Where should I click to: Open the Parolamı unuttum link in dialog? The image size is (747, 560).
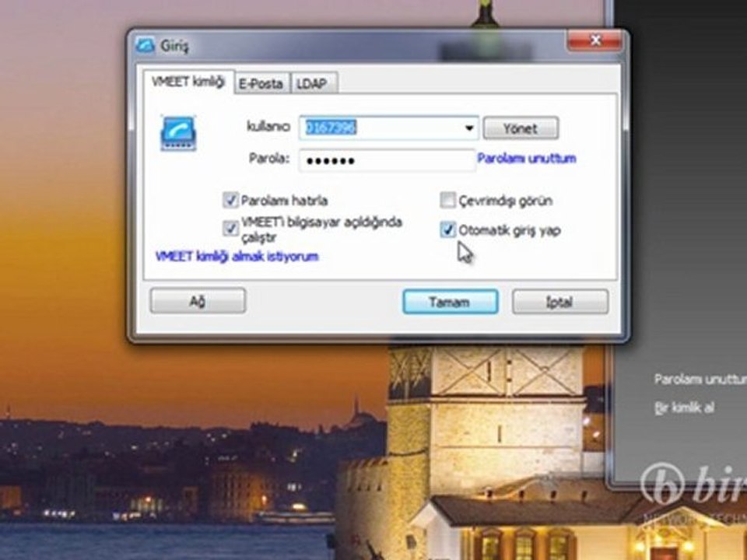pos(527,158)
